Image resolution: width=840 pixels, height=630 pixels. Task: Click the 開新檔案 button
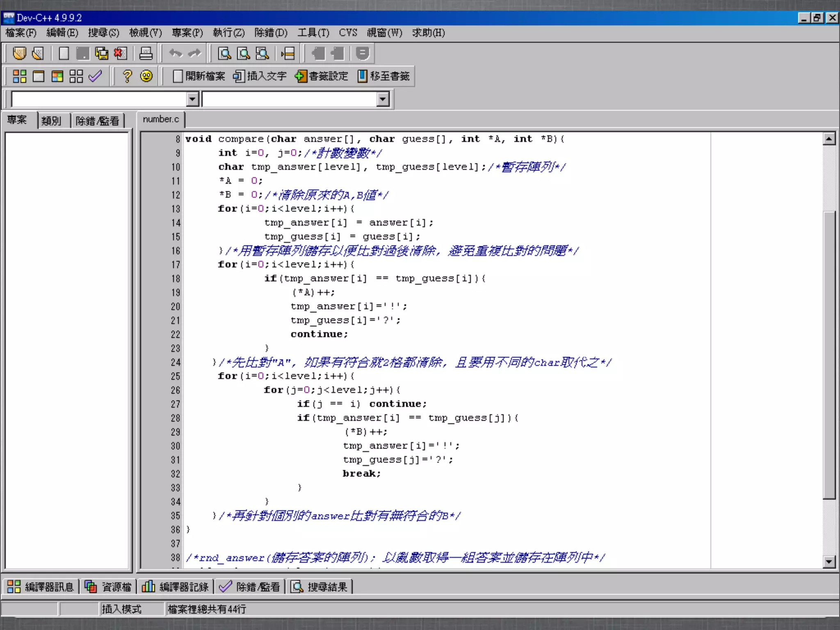(x=199, y=76)
